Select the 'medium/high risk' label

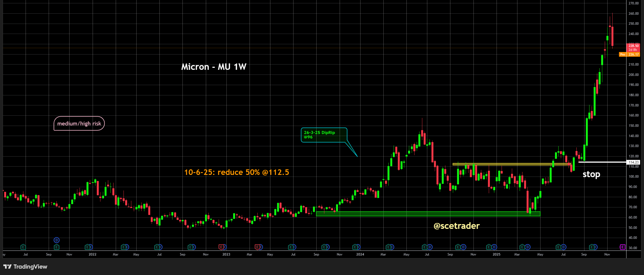[x=79, y=123]
